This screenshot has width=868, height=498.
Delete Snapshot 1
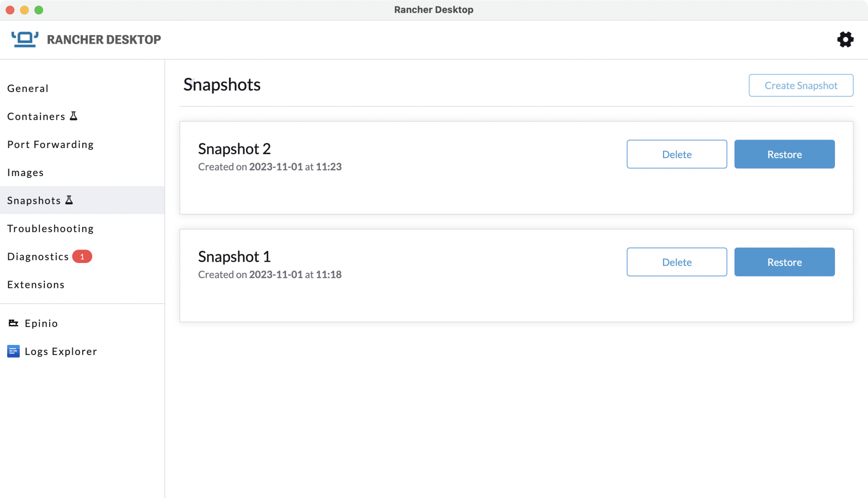tap(676, 262)
